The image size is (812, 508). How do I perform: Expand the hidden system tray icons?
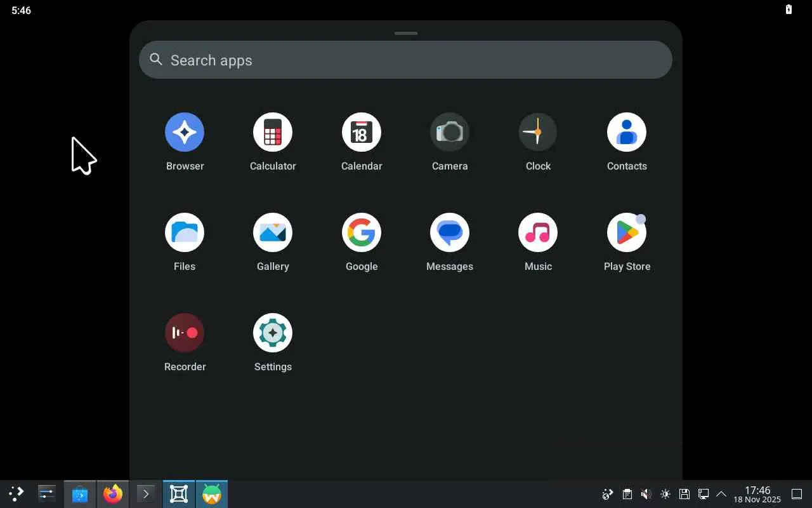[x=721, y=494]
